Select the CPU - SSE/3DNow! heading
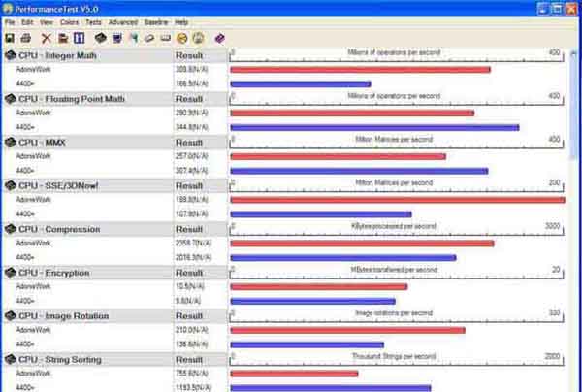This screenshot has height=392, width=582. (58, 186)
